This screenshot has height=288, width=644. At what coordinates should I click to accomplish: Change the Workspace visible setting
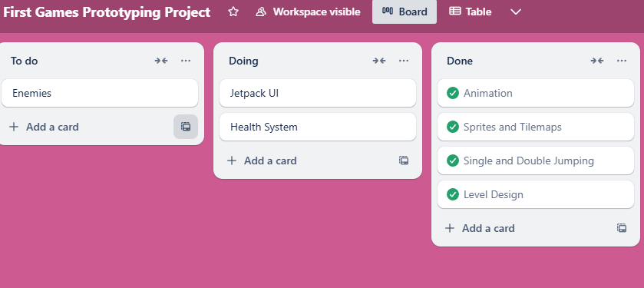(x=308, y=12)
